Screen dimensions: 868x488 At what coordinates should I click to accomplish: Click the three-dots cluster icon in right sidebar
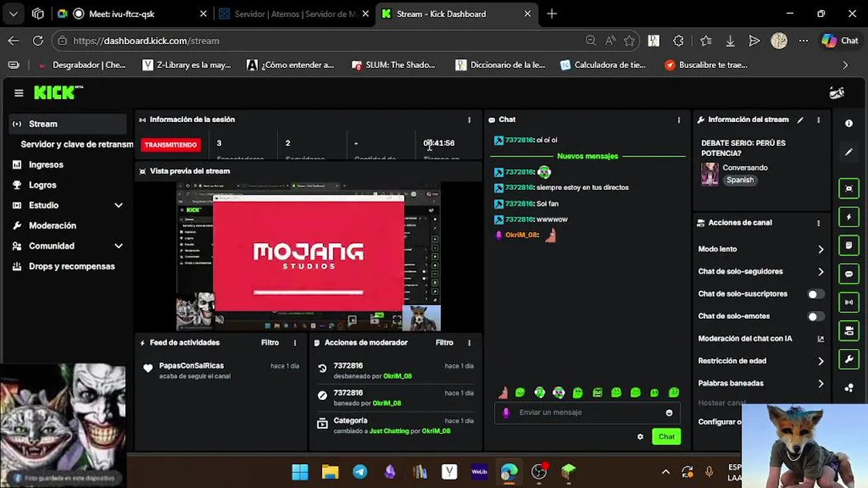[849, 388]
